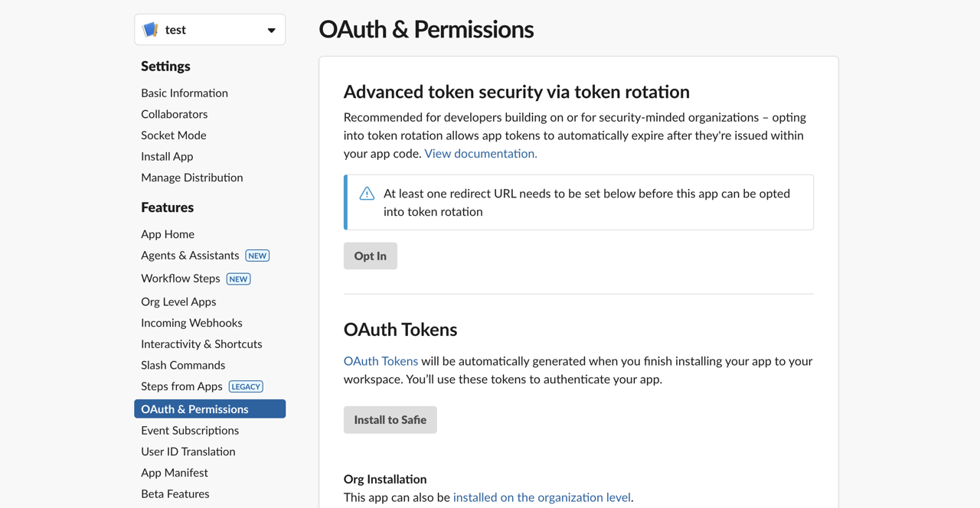Open Slash Commands settings
The height and width of the screenshot is (508, 980).
(183, 366)
